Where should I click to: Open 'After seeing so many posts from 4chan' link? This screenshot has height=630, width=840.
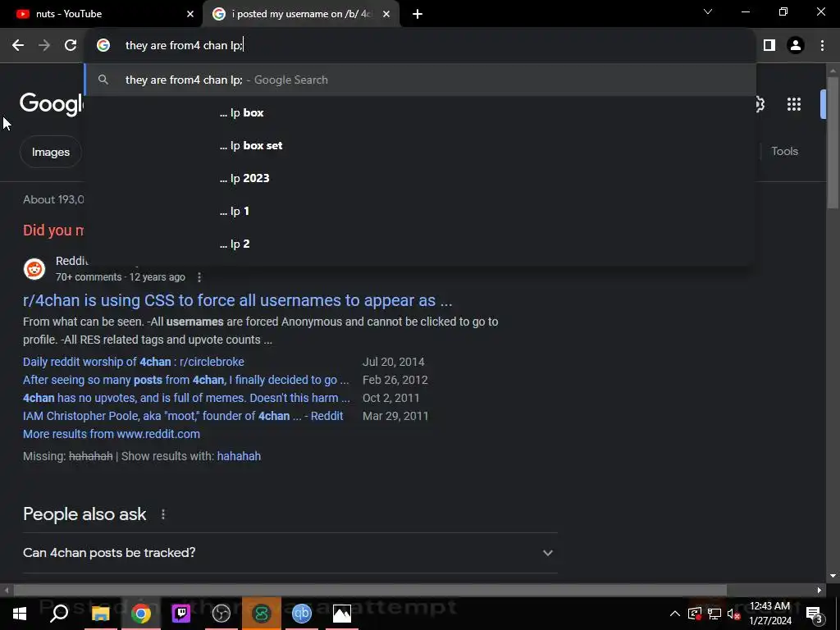[x=186, y=381]
